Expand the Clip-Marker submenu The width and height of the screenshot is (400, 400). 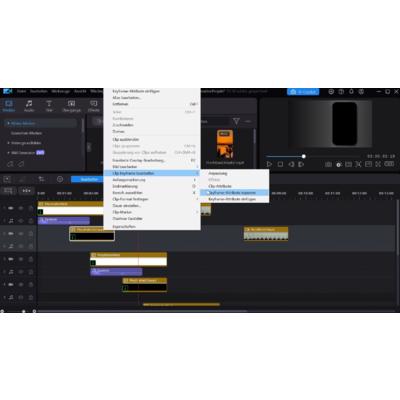(152, 212)
